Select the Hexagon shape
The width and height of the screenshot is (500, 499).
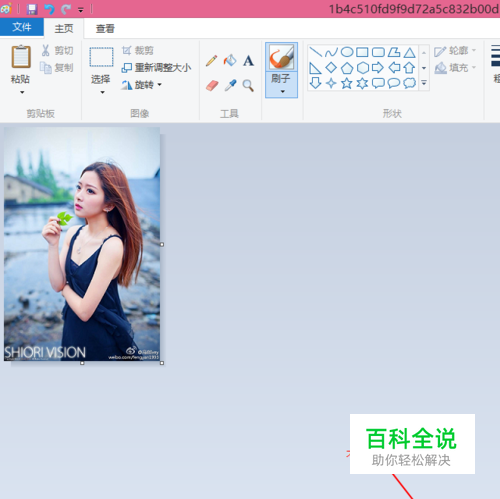pos(363,68)
